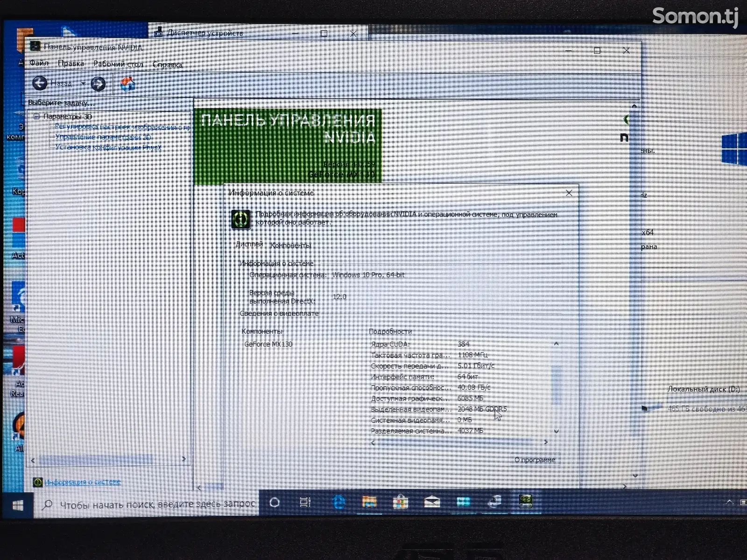This screenshot has width=747, height=560.
Task: Select Локальный диск (D:) in background window
Action: tap(703, 389)
